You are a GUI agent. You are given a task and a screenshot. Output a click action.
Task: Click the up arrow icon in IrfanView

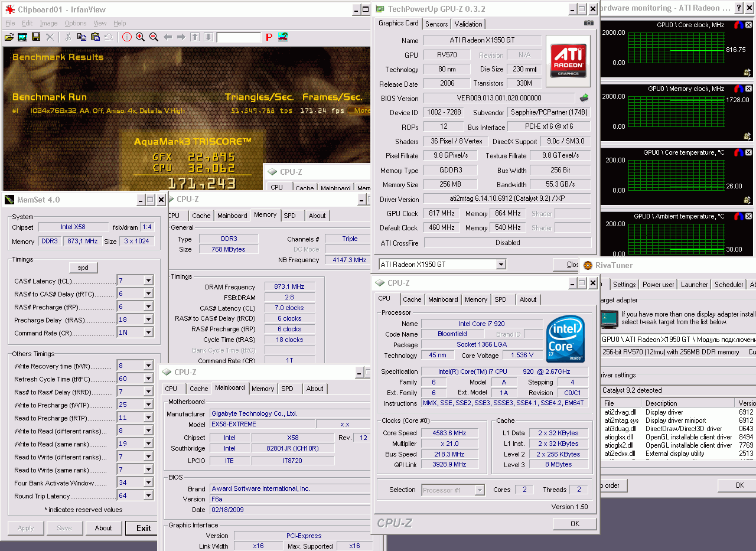195,37
